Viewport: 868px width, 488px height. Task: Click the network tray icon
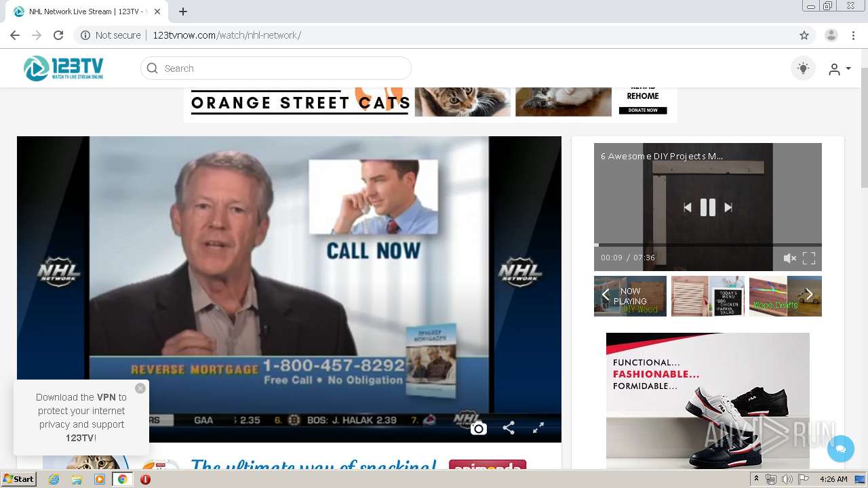coord(771,479)
